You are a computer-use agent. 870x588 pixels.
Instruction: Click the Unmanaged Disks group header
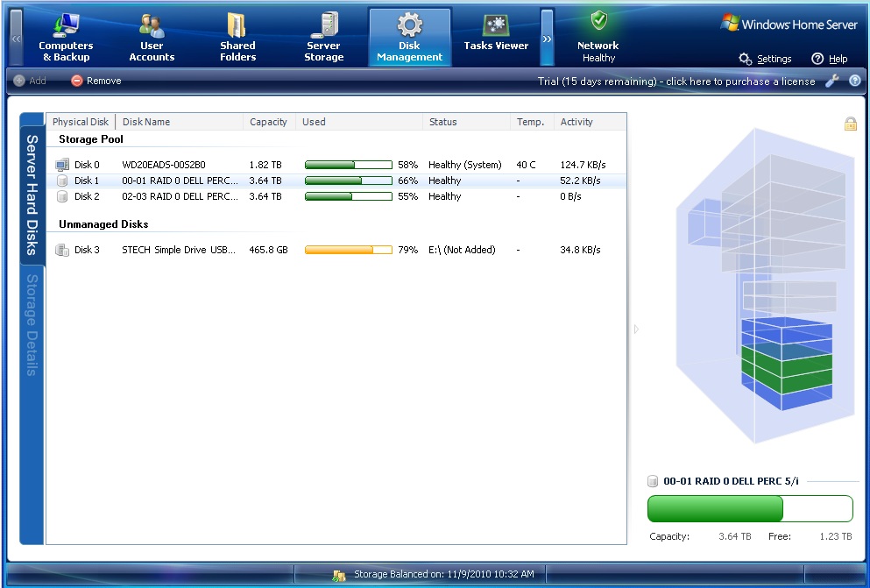pyautogui.click(x=103, y=224)
